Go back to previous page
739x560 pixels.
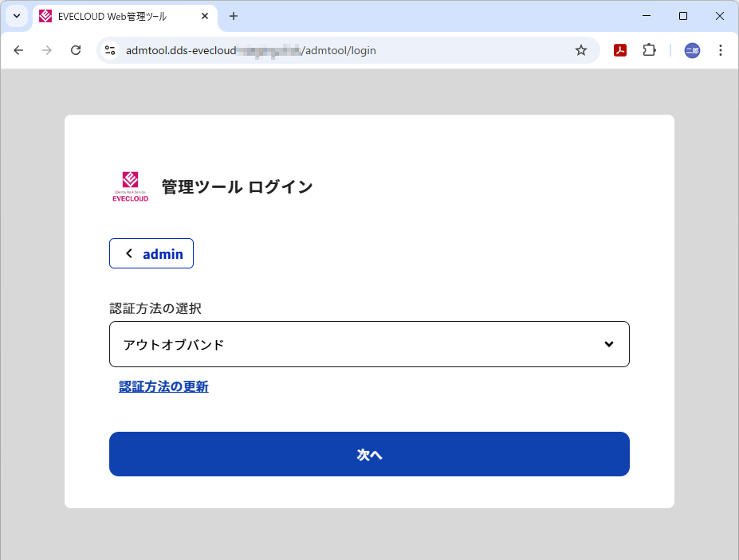(x=19, y=50)
